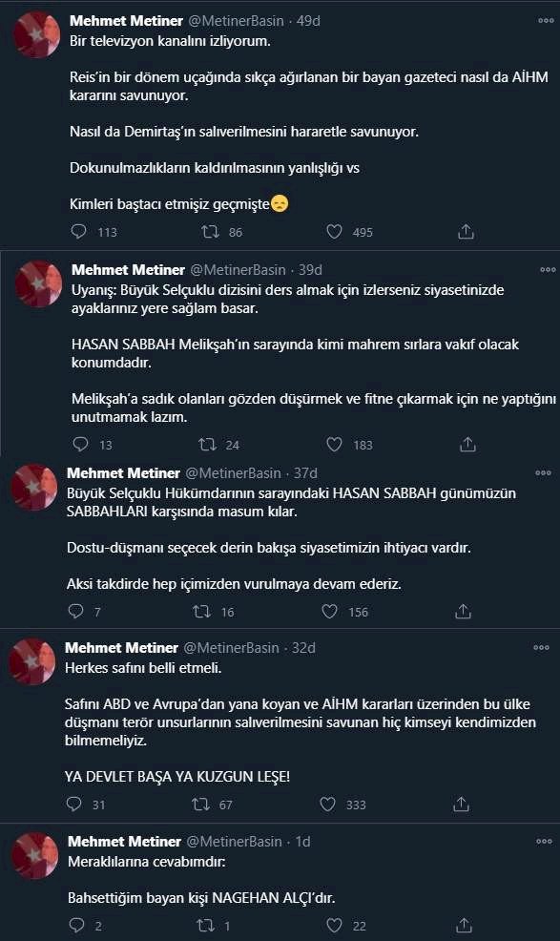Open profile avatar on the 39d tweet
Screen dimensions: 560x941
(39, 283)
